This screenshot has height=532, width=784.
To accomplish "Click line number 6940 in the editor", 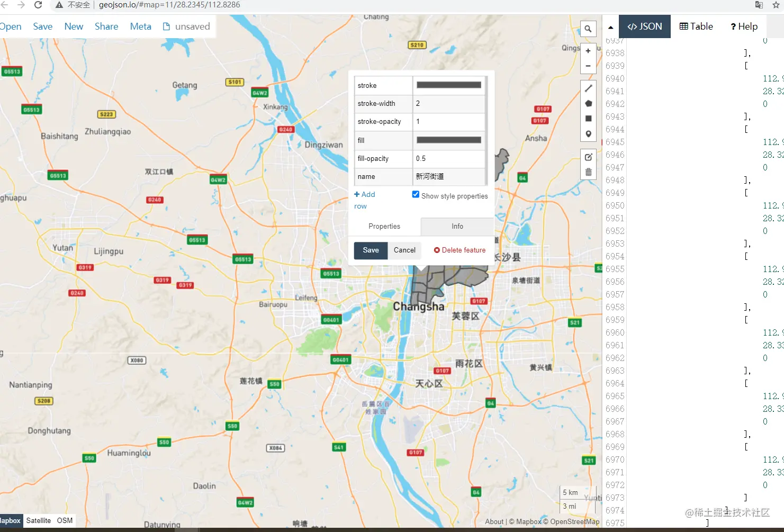I will (615, 78).
